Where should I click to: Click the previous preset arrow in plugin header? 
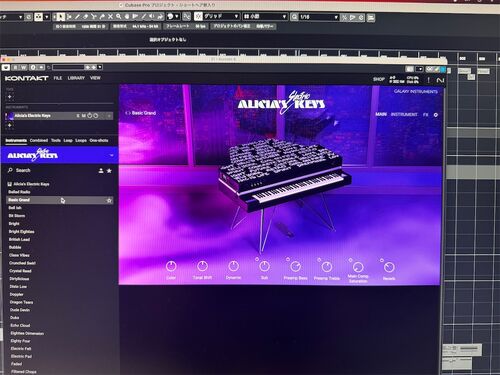(88, 67)
